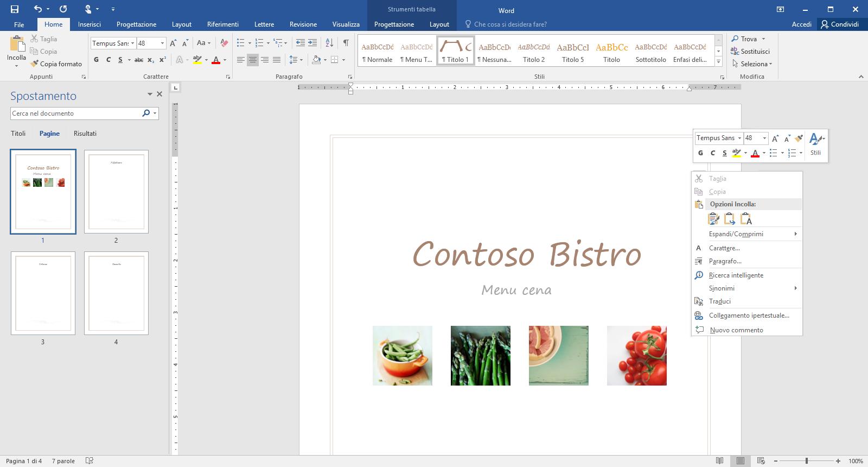
Task: Click Accedi sign-in link
Action: pos(801,24)
